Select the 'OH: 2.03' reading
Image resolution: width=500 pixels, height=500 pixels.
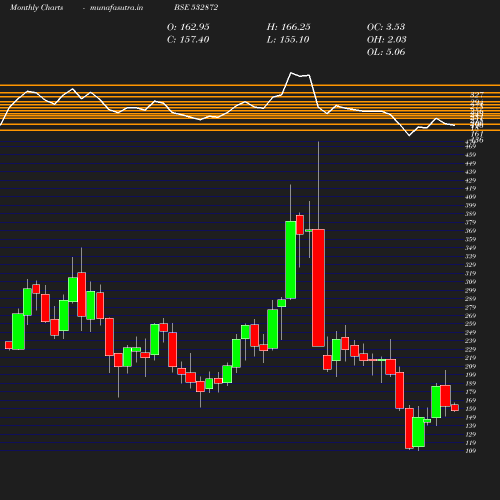coord(386,40)
